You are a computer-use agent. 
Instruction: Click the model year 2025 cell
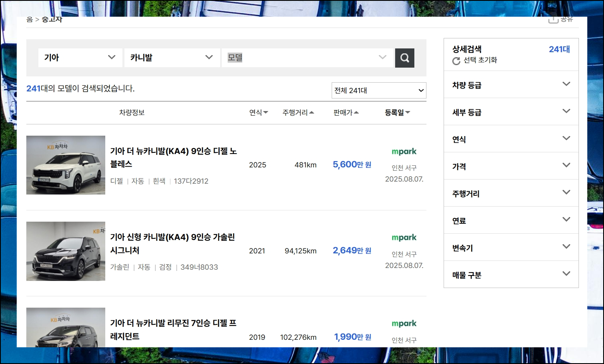click(257, 165)
